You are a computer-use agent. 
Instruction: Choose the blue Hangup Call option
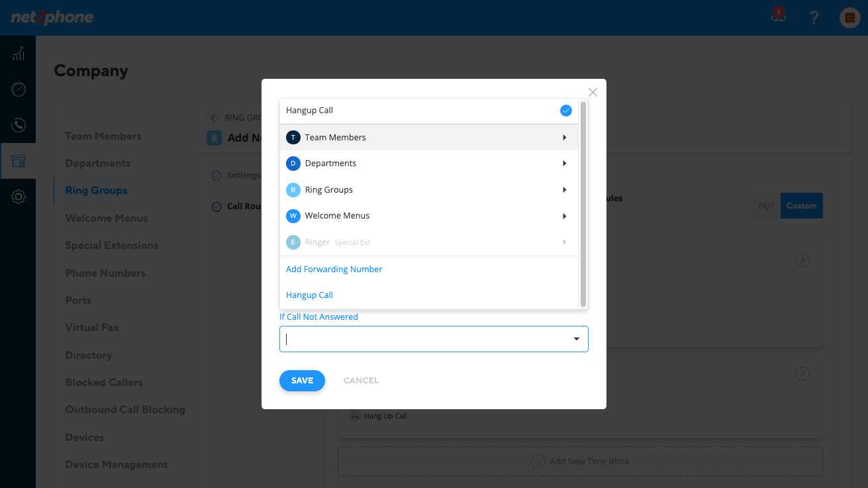pos(309,295)
